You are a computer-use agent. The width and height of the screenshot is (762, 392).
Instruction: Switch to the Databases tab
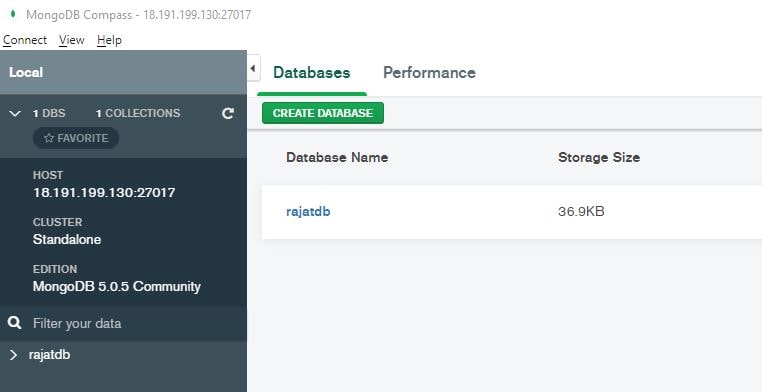click(x=312, y=73)
